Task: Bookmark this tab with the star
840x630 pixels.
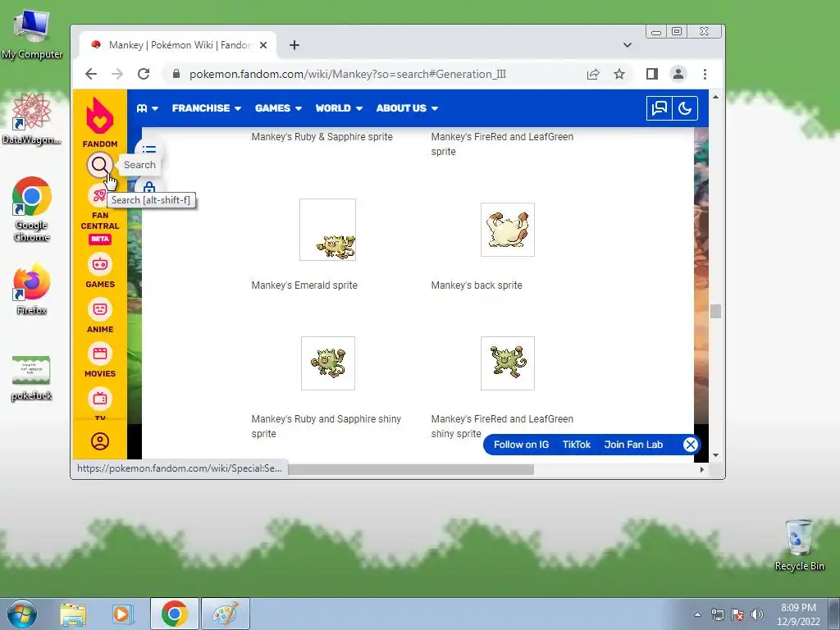Action: 619,74
